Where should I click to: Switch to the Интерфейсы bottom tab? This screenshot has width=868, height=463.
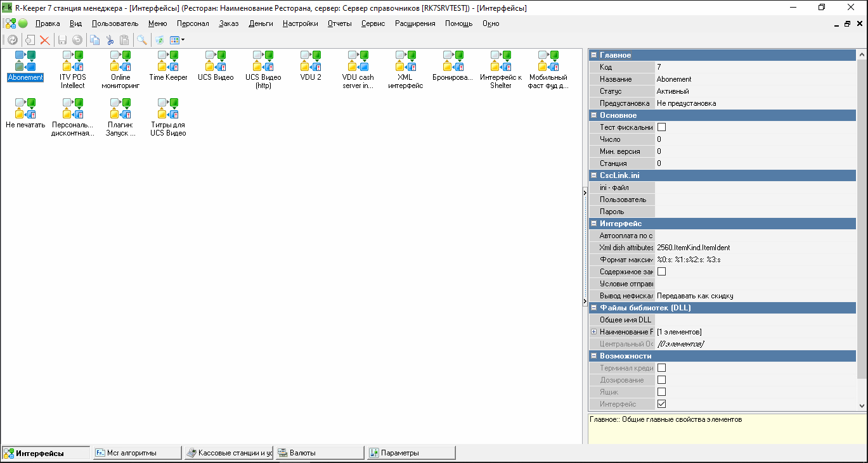(x=46, y=453)
